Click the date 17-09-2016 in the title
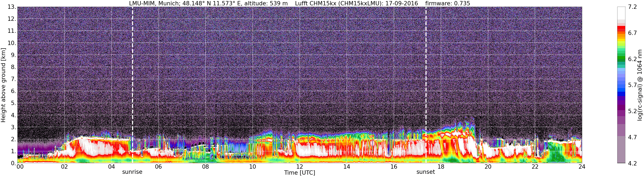Image resolution: width=644 pixels, height=177 pixels. pyautogui.click(x=402, y=3)
